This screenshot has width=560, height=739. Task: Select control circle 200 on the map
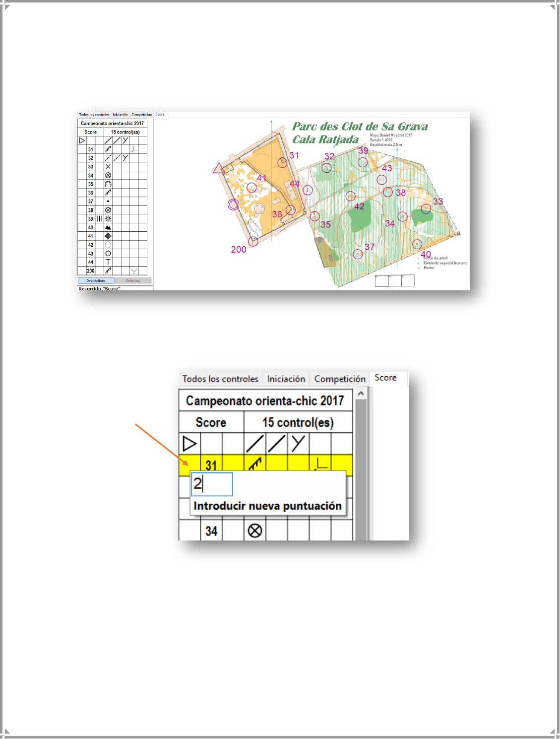click(253, 242)
